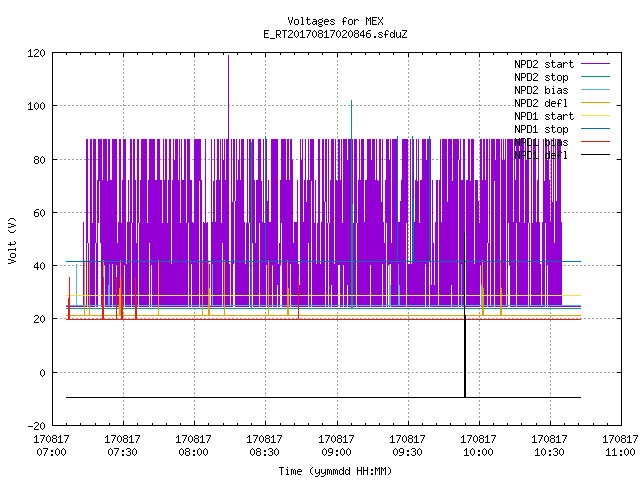Click the green spike peaking near 100 V
The image size is (640, 480).
pos(351,203)
